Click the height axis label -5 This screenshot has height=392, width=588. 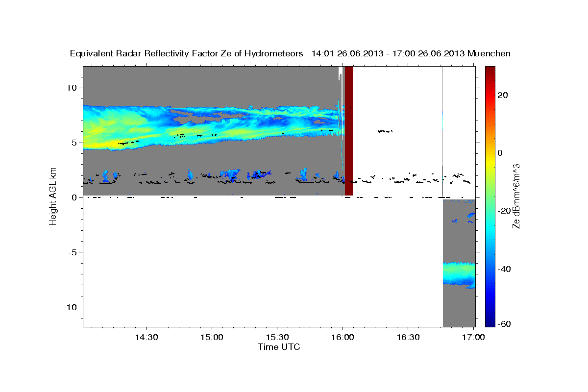(x=73, y=252)
